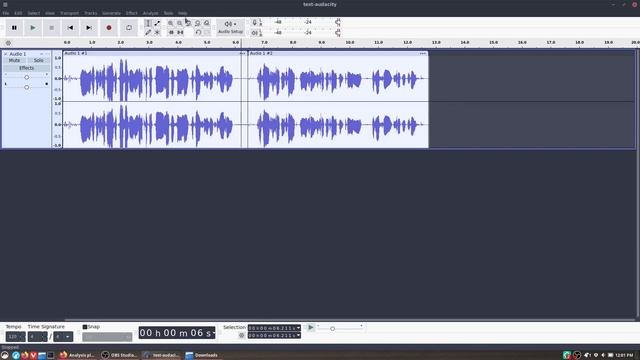Open timeline options gear icon

click(x=8, y=43)
